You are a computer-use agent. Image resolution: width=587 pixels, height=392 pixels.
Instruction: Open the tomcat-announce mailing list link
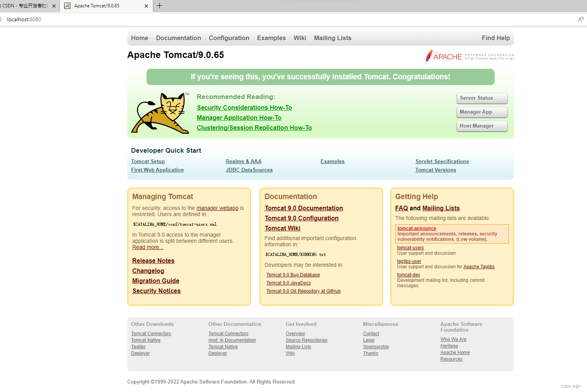(x=417, y=228)
